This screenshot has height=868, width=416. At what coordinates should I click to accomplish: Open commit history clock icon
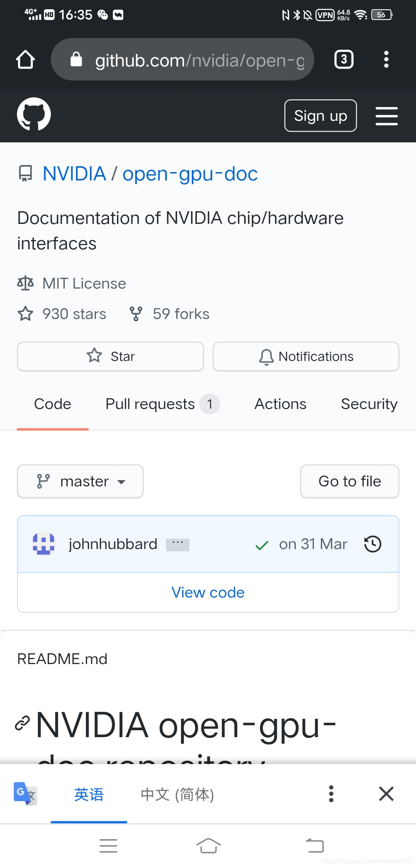coord(372,544)
